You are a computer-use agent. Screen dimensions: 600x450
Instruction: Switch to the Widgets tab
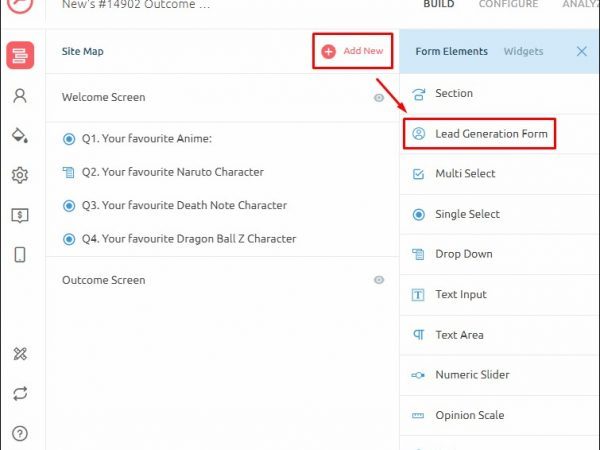(x=523, y=51)
